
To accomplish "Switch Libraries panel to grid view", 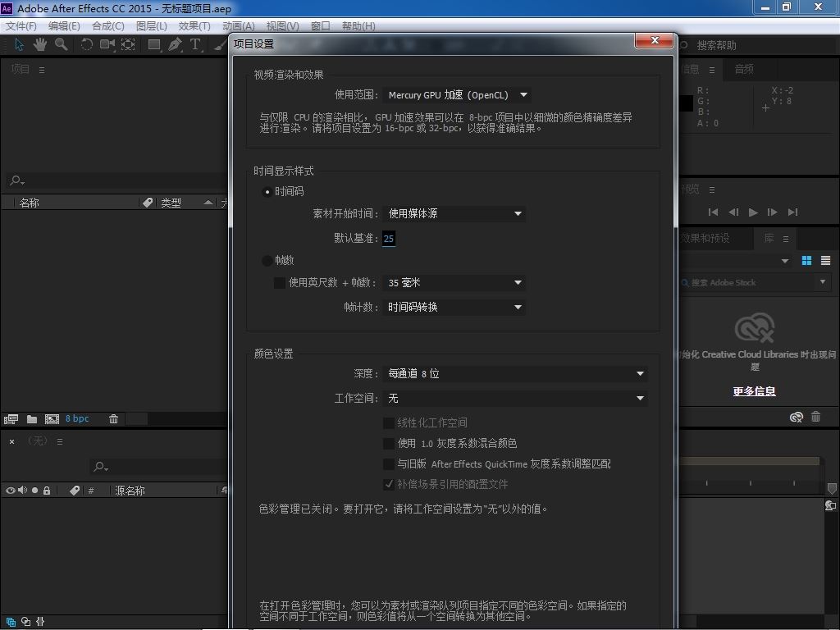I will tap(807, 260).
